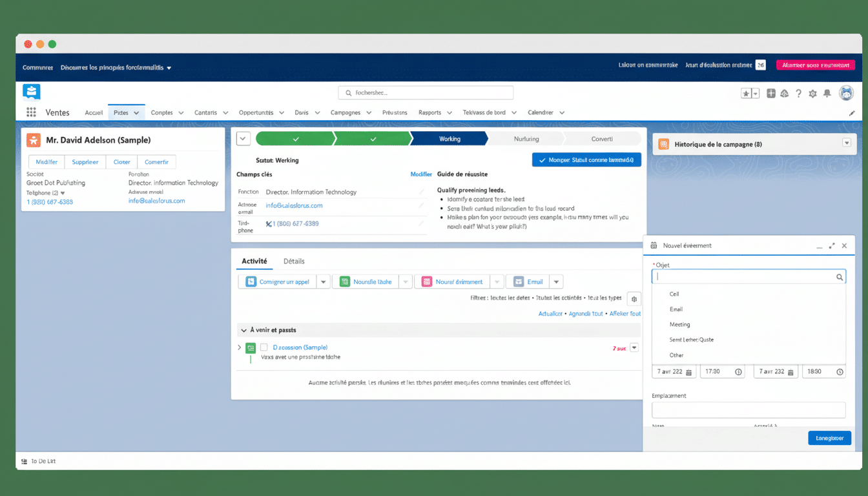Select the Nurturing stage on the path
The width and height of the screenshot is (868, 496).
pos(526,138)
